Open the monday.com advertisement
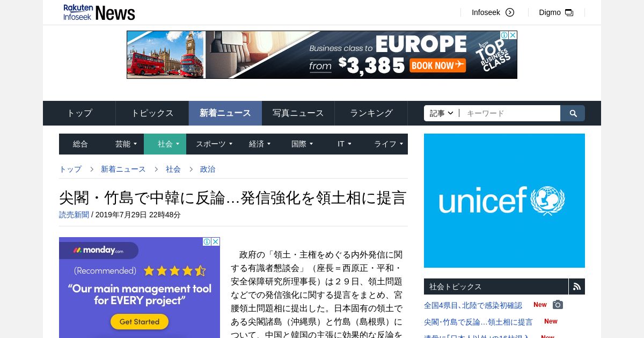644x338 pixels. (140, 288)
